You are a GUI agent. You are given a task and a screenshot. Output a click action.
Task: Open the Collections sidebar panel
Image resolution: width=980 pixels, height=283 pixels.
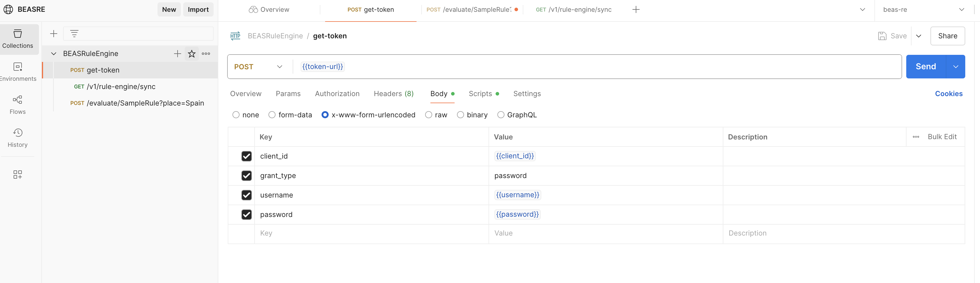point(18,39)
